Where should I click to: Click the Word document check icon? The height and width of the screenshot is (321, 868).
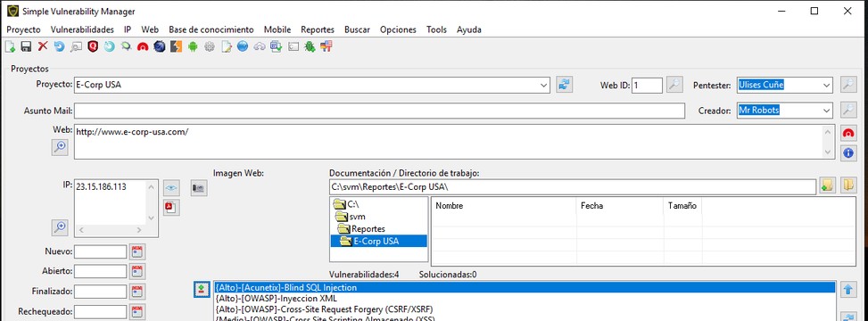tap(276, 47)
